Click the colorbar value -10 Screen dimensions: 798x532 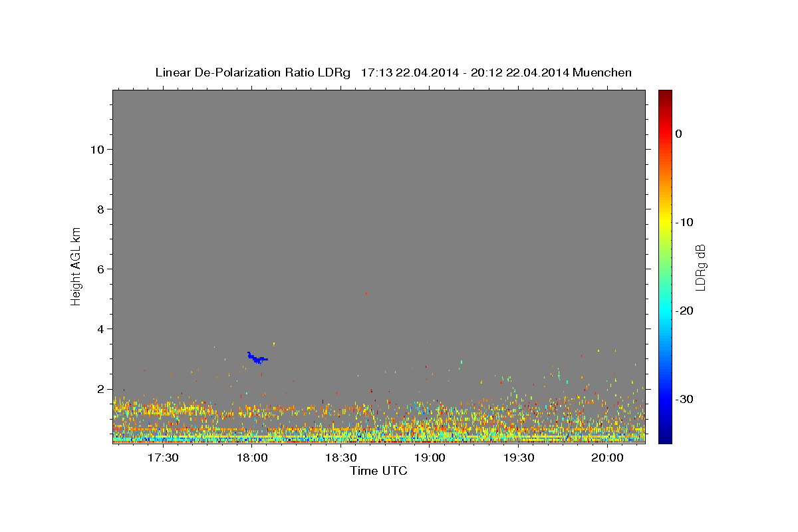point(684,222)
